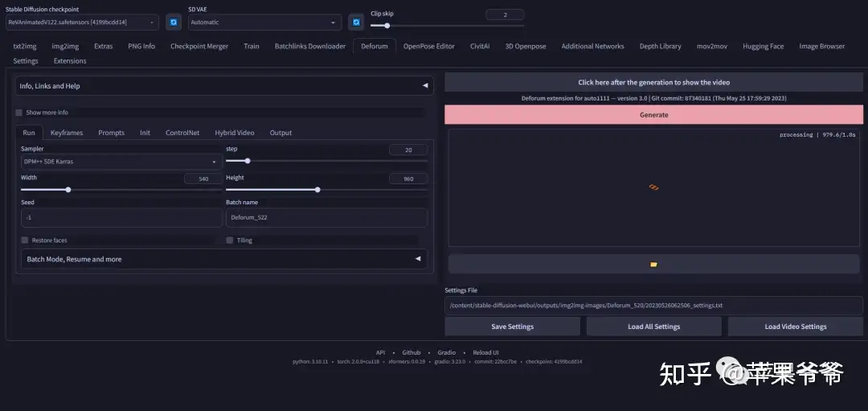Click the Reload UI link

pos(485,352)
